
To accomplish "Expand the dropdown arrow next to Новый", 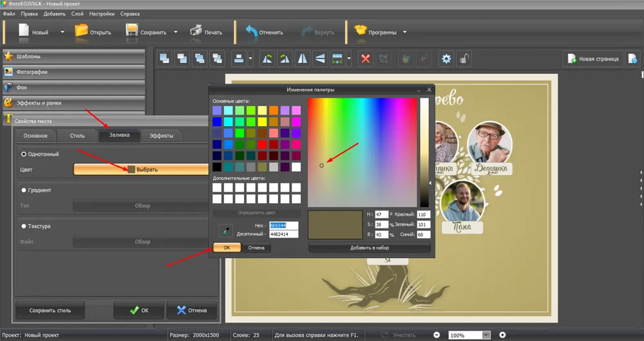I will (62, 32).
